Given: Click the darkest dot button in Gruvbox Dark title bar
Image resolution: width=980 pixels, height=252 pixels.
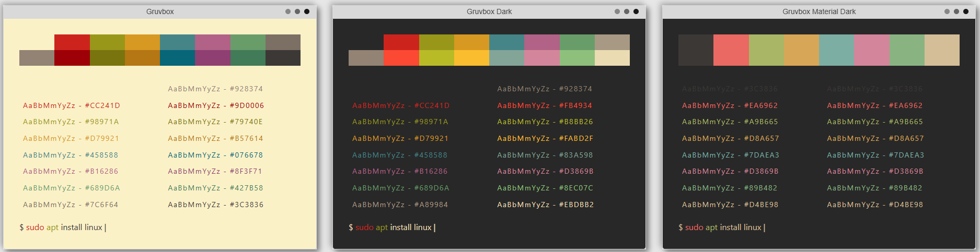Looking at the screenshot, I should [x=636, y=11].
